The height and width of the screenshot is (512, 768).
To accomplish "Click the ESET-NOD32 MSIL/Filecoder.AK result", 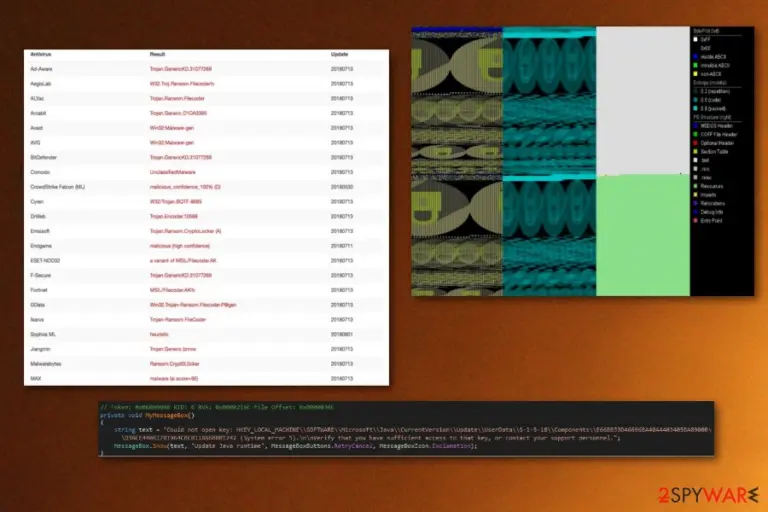I will (183, 261).
